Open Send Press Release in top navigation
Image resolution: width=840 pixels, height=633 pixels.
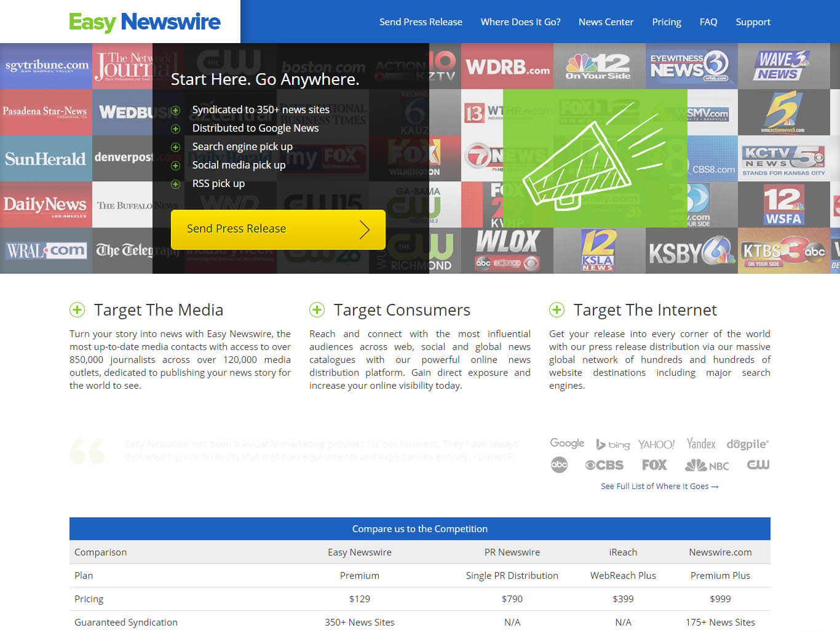point(421,22)
